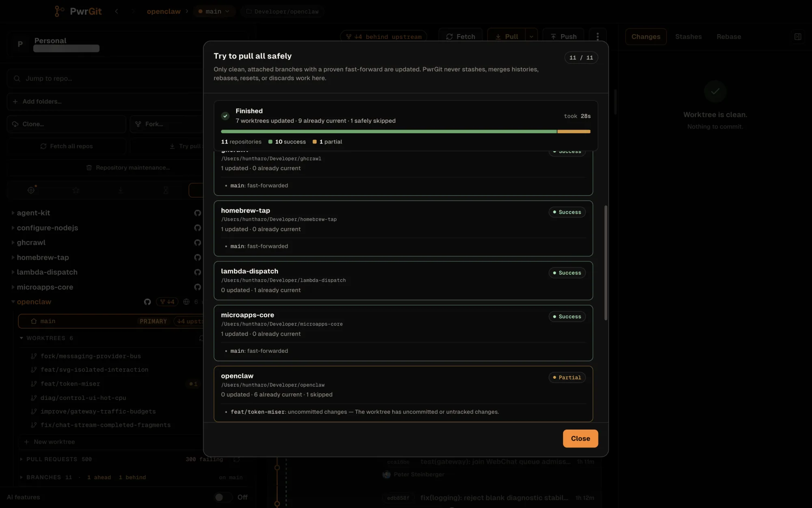The width and height of the screenshot is (812, 508).
Task: Expand the BRANCHES section
Action: click(21, 478)
